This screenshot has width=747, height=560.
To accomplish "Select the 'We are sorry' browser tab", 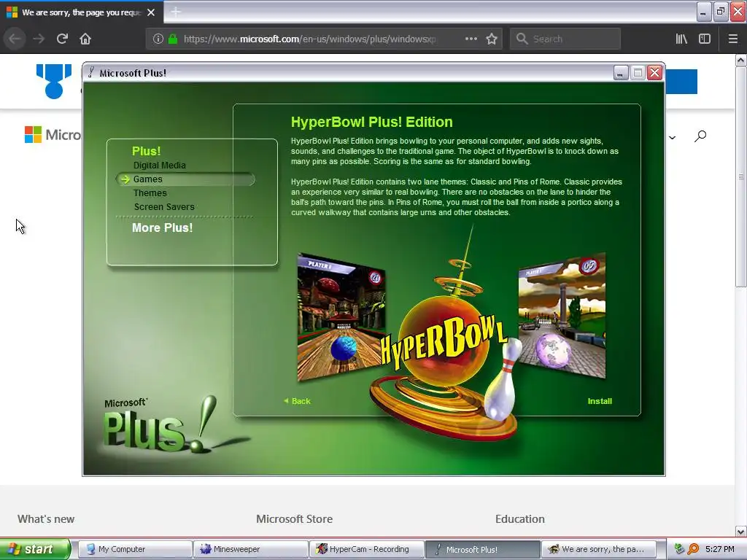I will pyautogui.click(x=82, y=12).
